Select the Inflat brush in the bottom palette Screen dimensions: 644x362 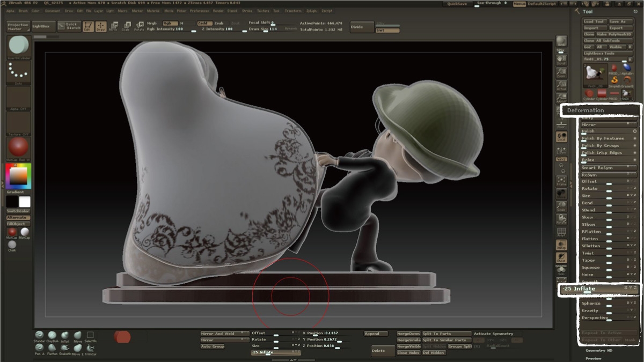(65, 335)
